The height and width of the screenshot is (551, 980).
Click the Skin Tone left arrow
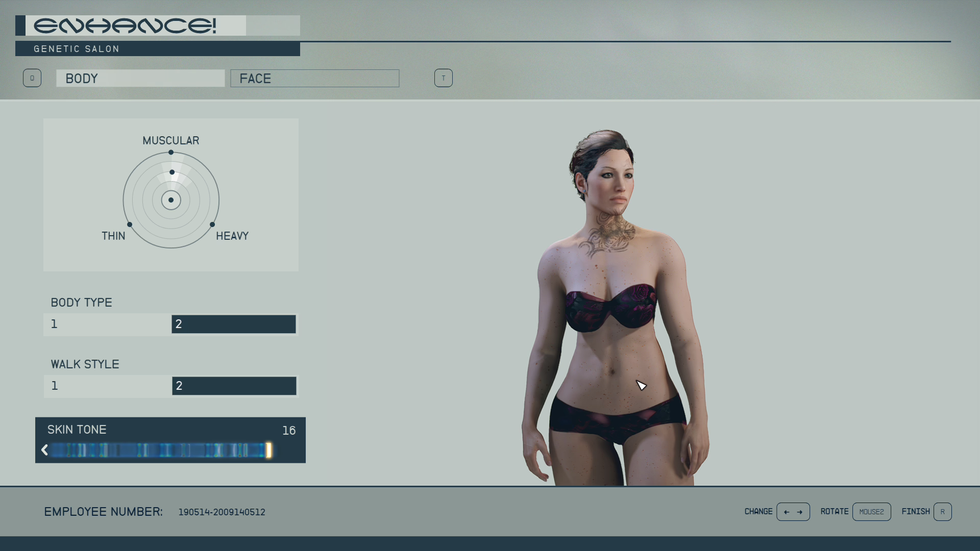pos(44,450)
